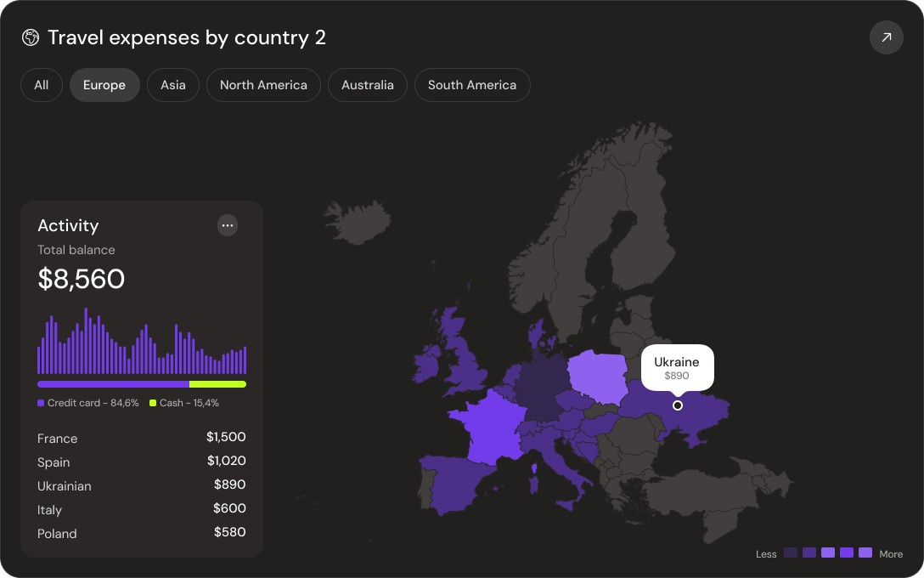The width and height of the screenshot is (924, 578).
Task: Click the middle legend swatch
Action: tap(828, 552)
